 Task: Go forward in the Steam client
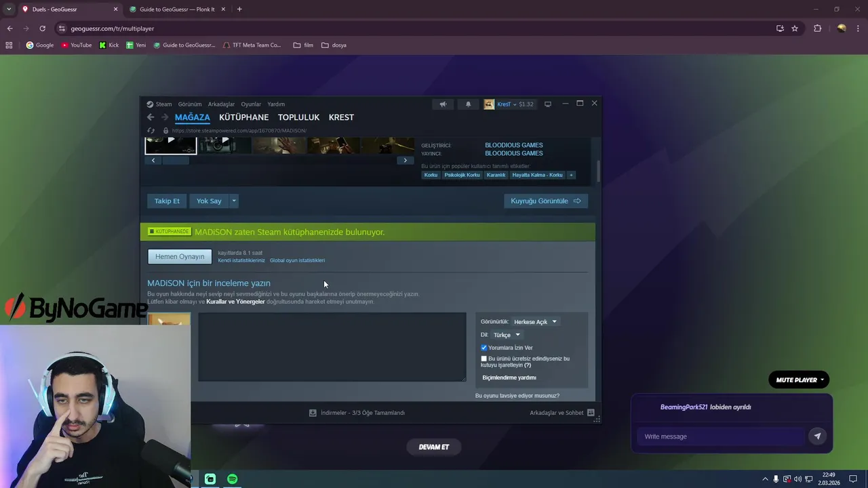pos(164,117)
